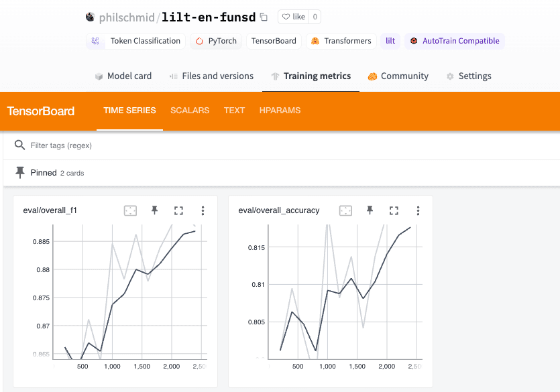Open Training metrics tab
This screenshot has width=560, height=392.
(x=311, y=76)
